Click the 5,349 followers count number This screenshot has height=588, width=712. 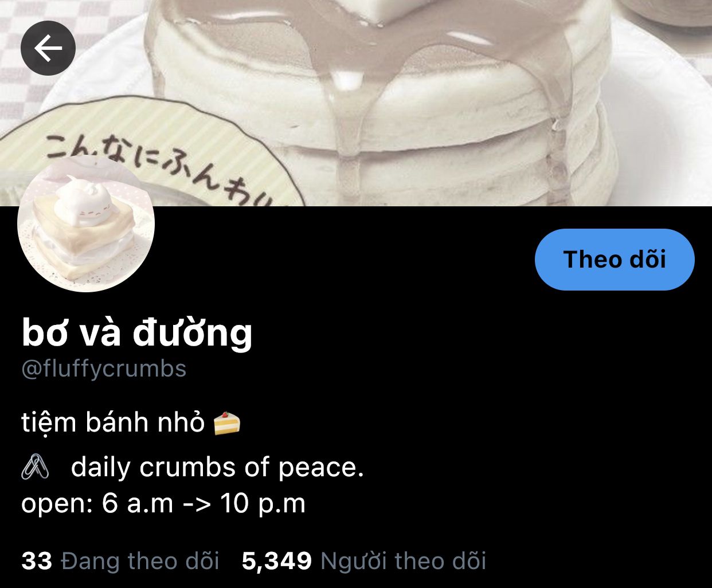pyautogui.click(x=277, y=561)
